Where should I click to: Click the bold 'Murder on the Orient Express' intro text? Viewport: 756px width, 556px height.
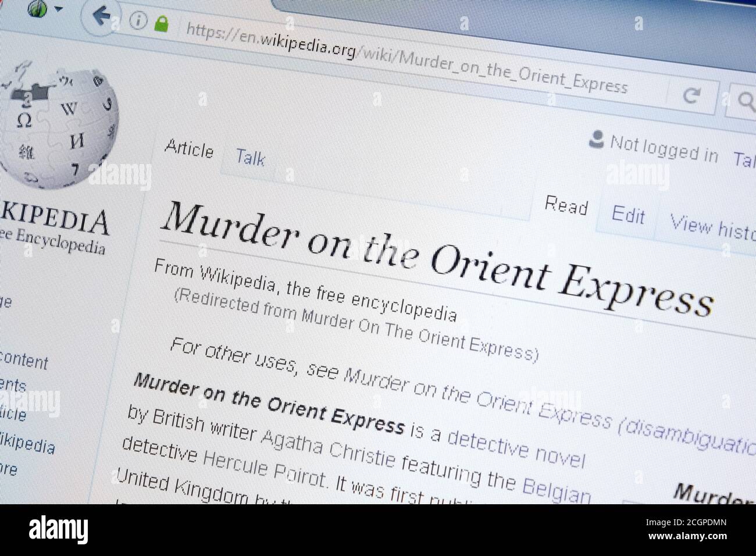tap(269, 403)
